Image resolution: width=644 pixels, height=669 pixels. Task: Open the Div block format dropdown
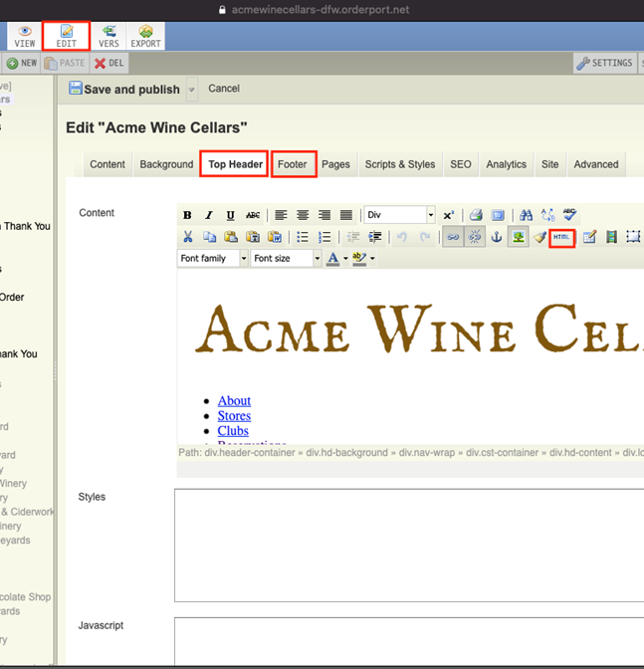click(399, 215)
